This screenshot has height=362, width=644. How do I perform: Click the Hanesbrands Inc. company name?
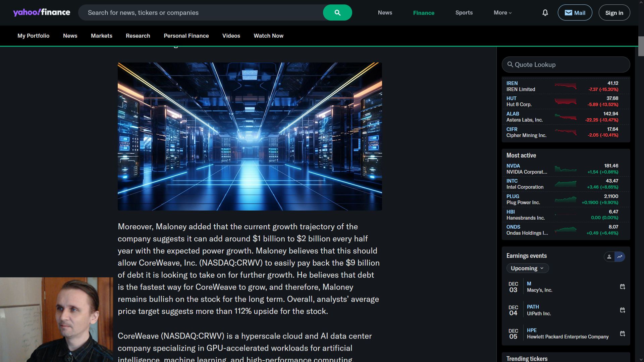coord(526,218)
